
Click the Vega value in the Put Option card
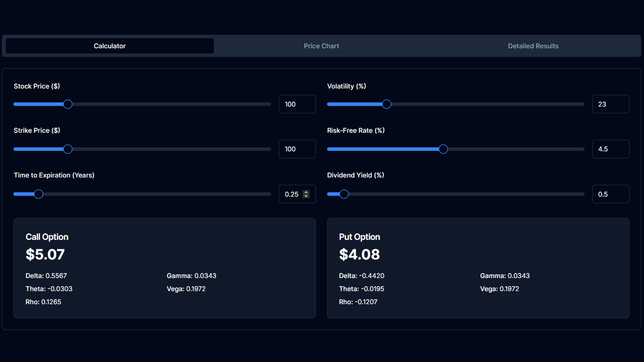coord(500,289)
